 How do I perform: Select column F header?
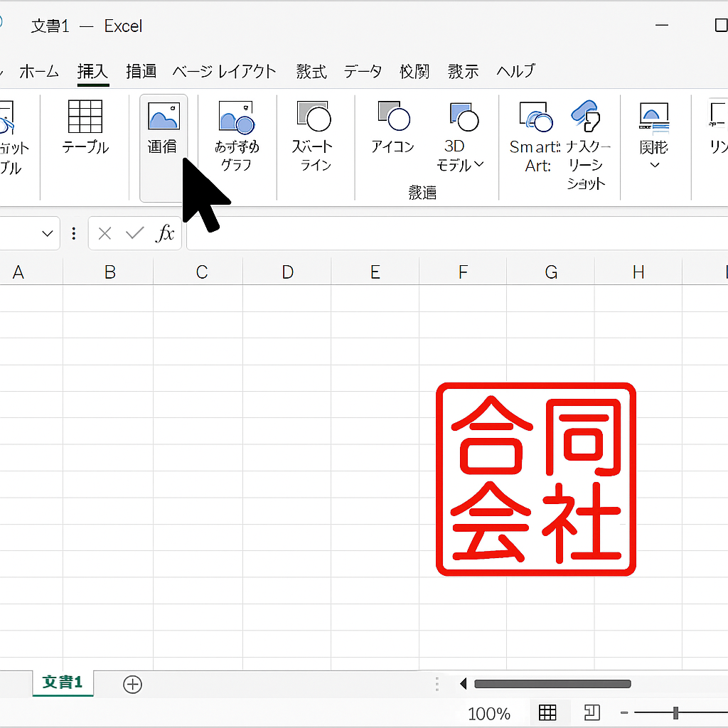click(463, 272)
